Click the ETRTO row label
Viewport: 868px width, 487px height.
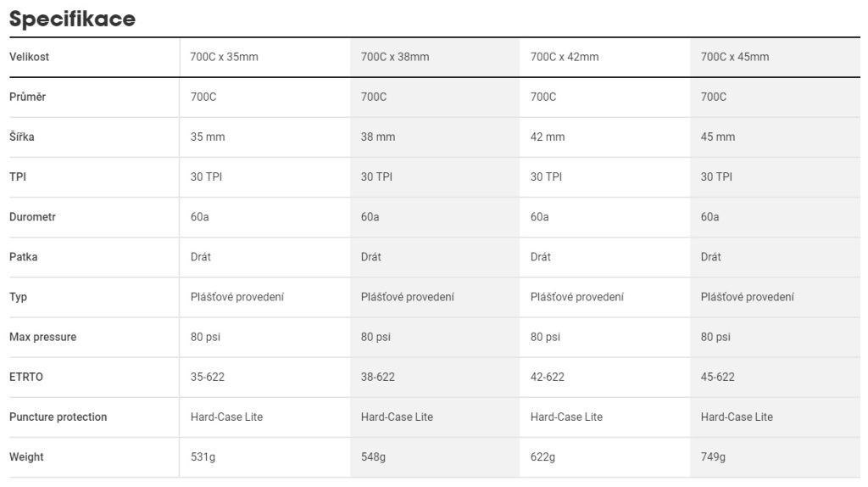point(26,377)
